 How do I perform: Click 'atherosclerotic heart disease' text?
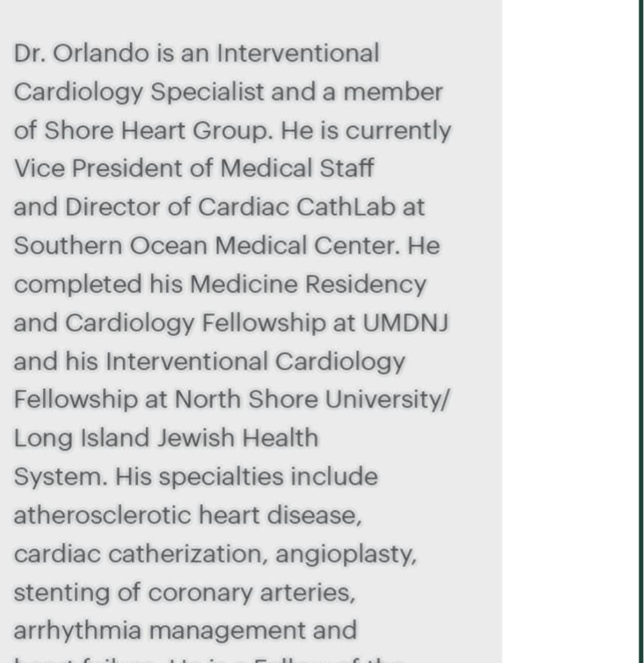[x=186, y=516]
